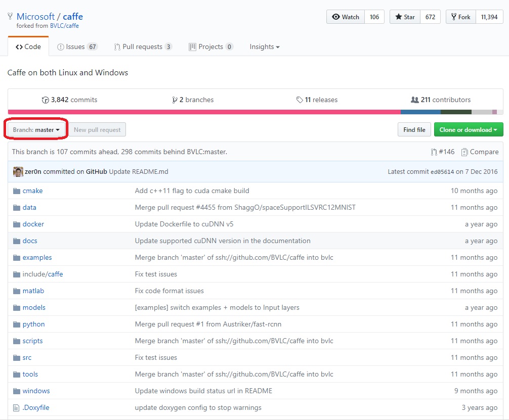Click zer0n's avatar image
The width and height of the screenshot is (509, 420).
pyautogui.click(x=18, y=171)
